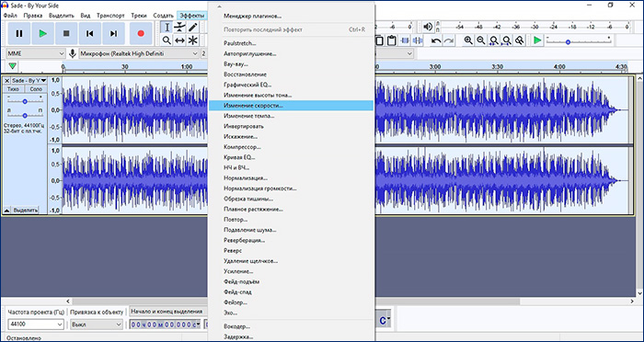Mute the track with the Тихо button
This screenshot has width=644, height=342.
pyautogui.click(x=14, y=89)
